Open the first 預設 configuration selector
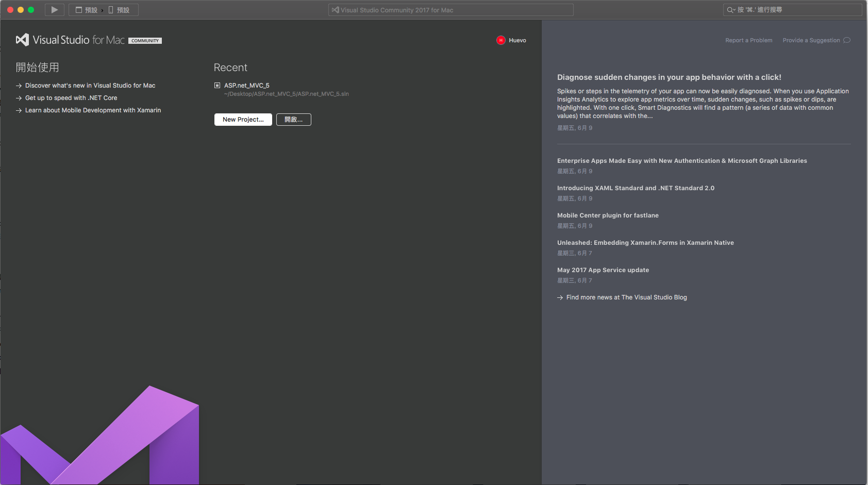 pos(87,10)
